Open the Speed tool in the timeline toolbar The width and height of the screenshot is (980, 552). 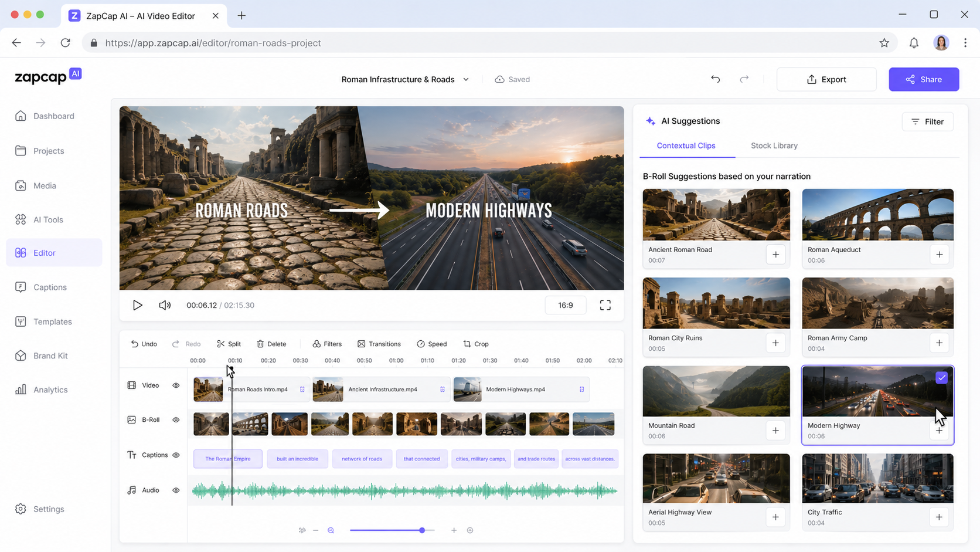(431, 344)
